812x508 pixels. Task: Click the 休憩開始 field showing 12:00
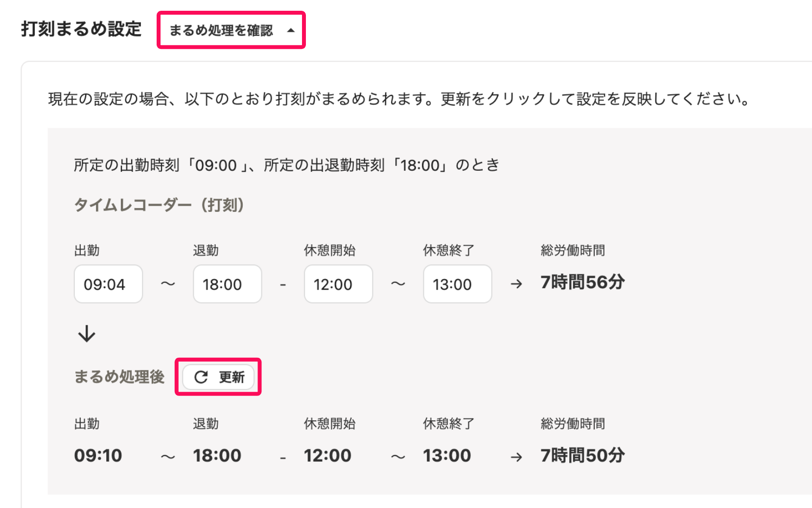coord(338,284)
